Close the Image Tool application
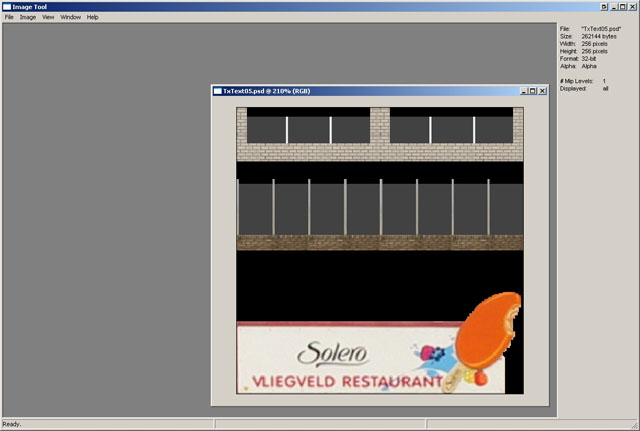The height and width of the screenshot is (431, 640). click(x=633, y=6)
